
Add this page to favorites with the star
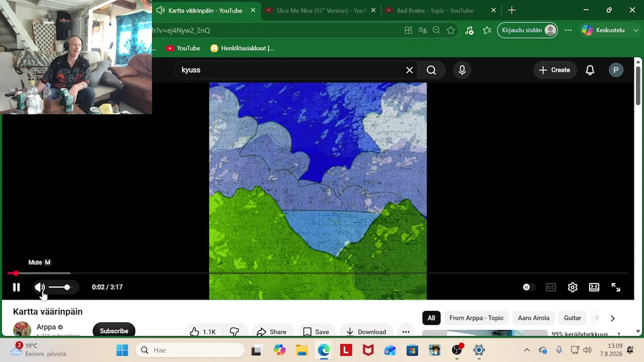tap(451, 30)
